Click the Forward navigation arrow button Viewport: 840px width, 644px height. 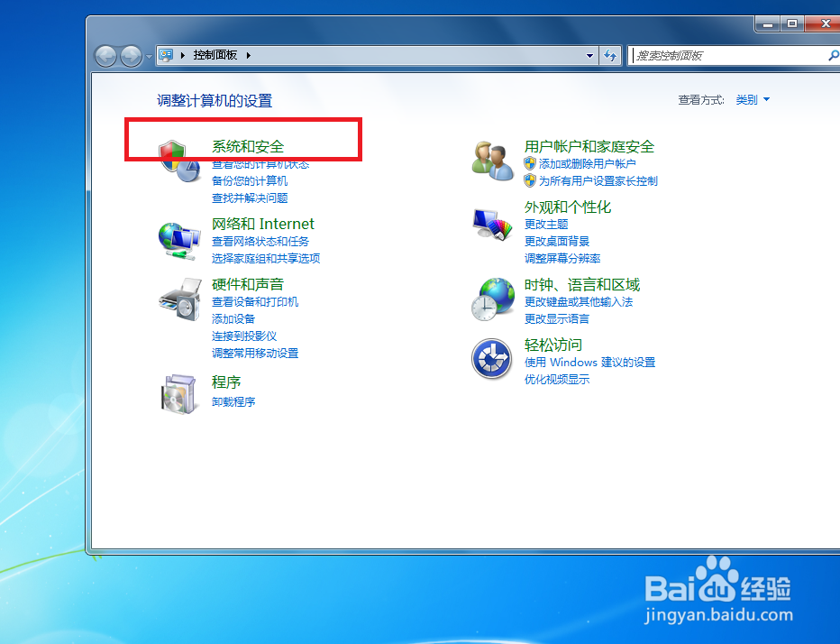pos(131,56)
